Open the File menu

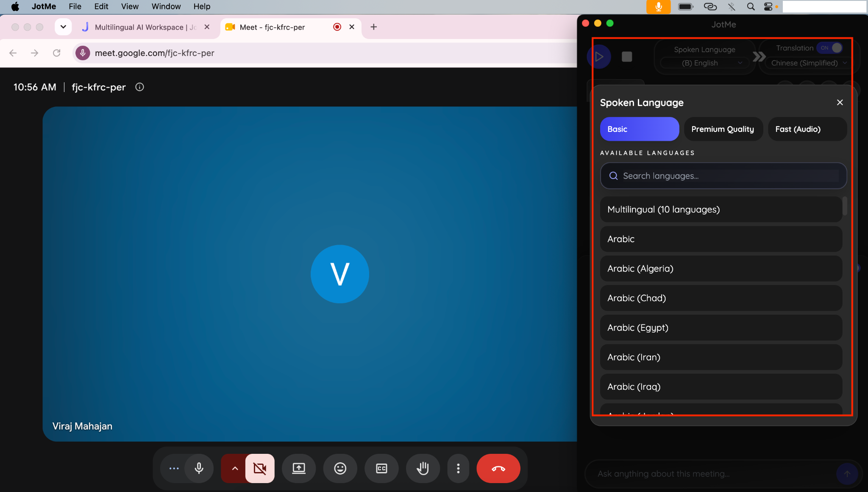click(x=75, y=6)
